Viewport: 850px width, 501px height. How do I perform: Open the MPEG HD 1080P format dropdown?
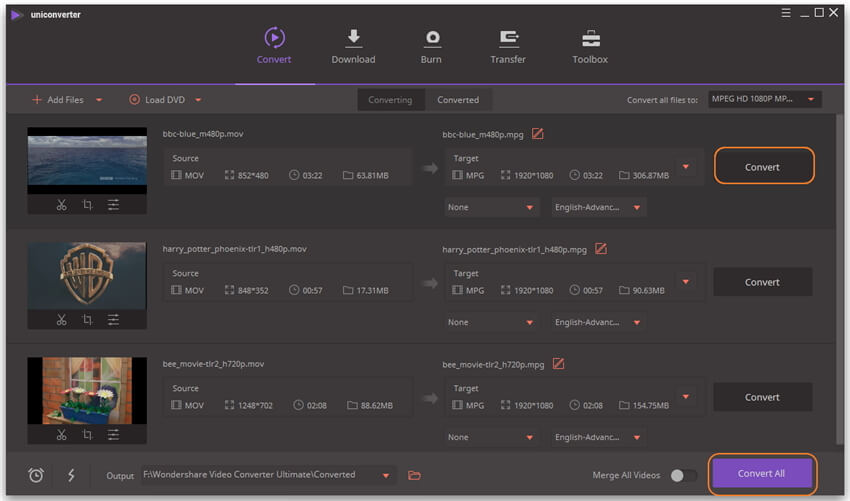(764, 99)
